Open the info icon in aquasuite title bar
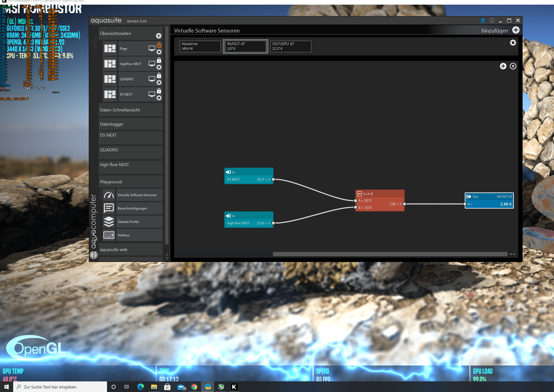 (x=492, y=20)
